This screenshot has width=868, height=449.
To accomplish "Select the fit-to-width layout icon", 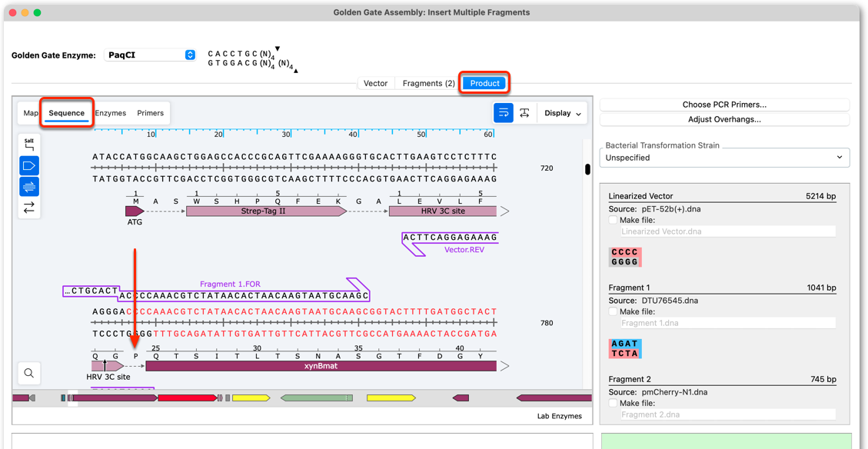I will pyautogui.click(x=525, y=113).
